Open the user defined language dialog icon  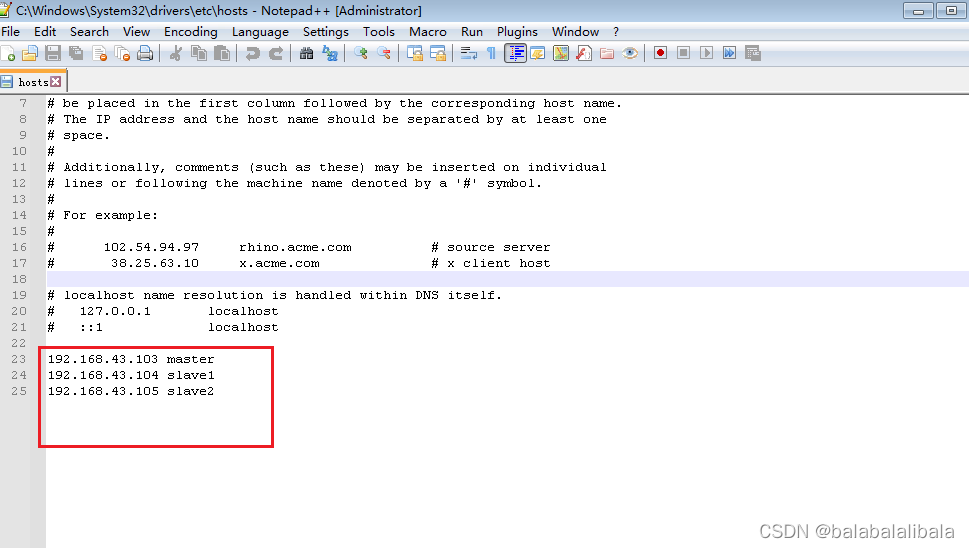click(x=538, y=54)
